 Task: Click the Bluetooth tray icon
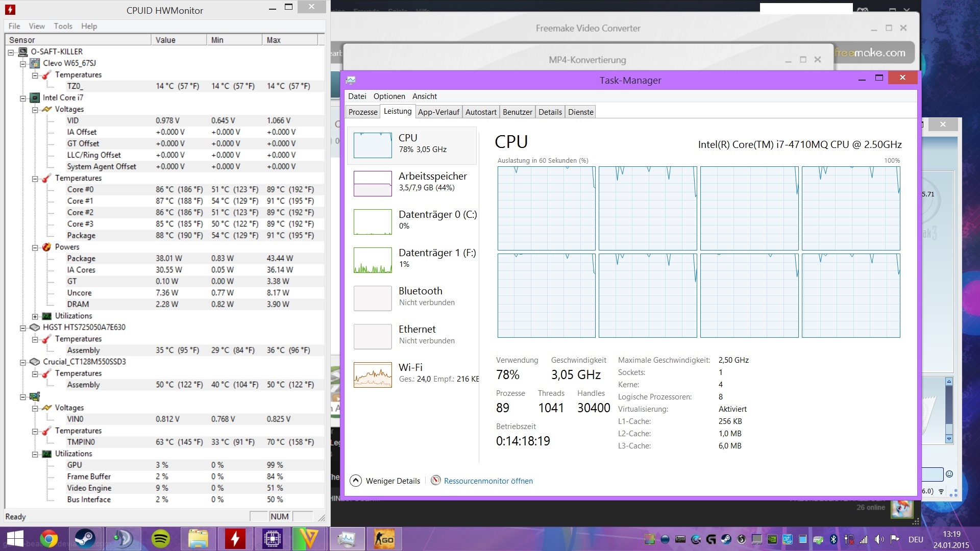[834, 539]
